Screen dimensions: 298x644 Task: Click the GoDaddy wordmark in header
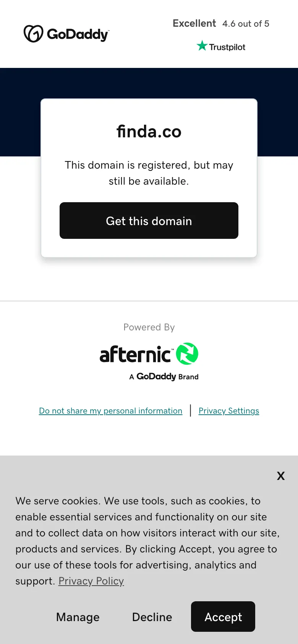(x=78, y=34)
